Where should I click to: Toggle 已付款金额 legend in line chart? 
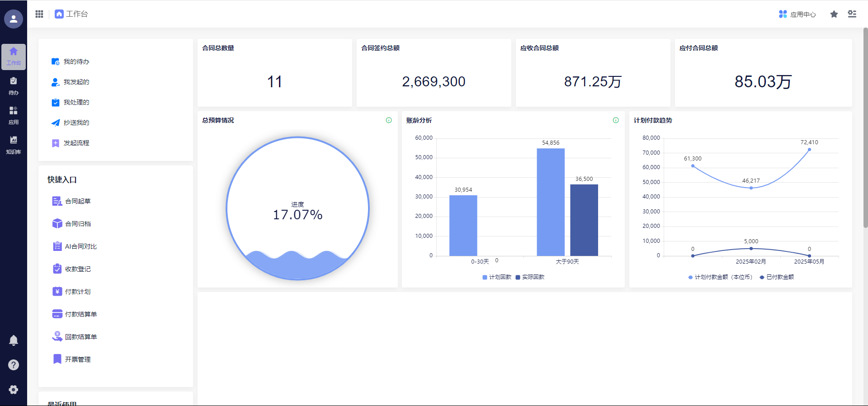point(777,277)
